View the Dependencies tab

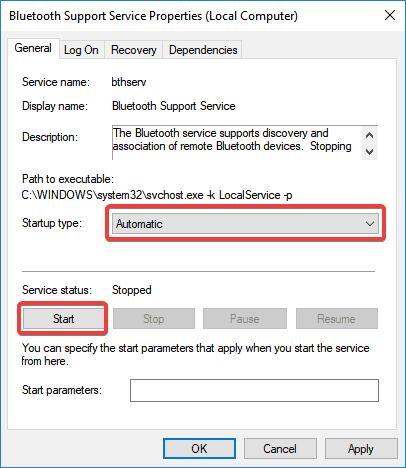[x=203, y=50]
